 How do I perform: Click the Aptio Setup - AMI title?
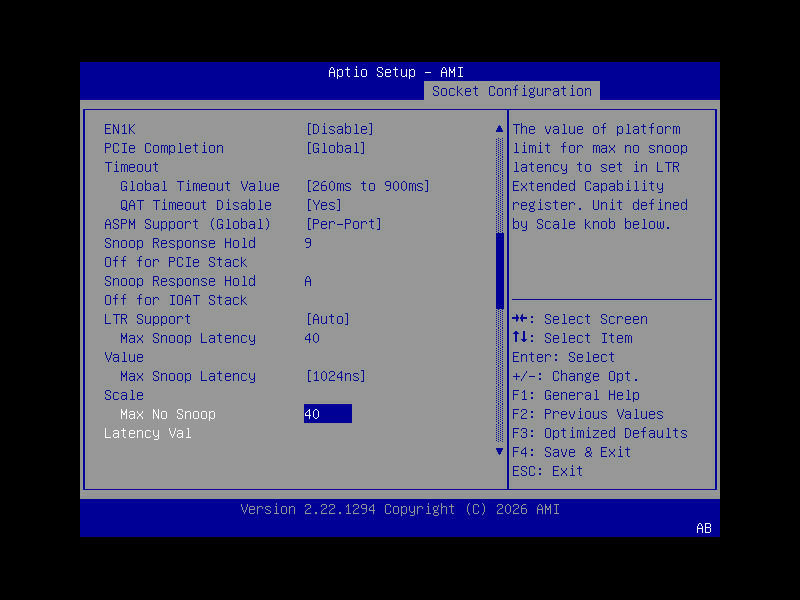396,72
